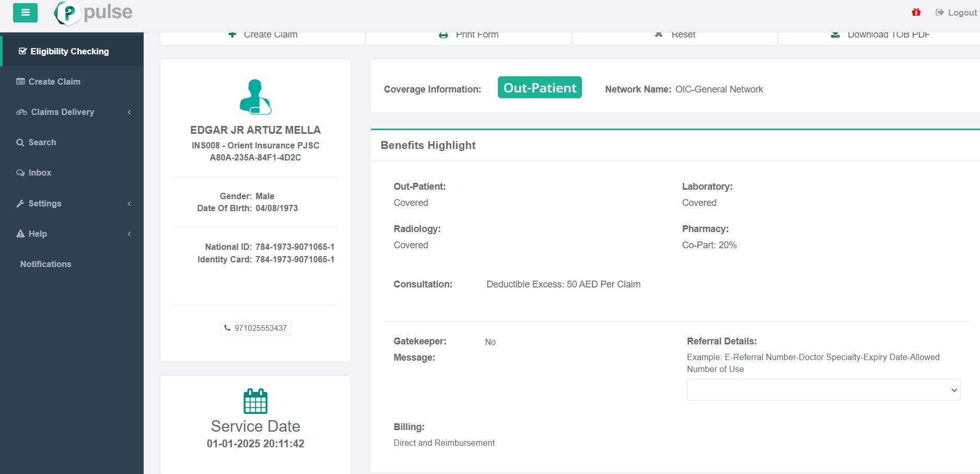Click the Out-Patient coverage badge
Viewport: 980px width, 474px height.
click(540, 88)
